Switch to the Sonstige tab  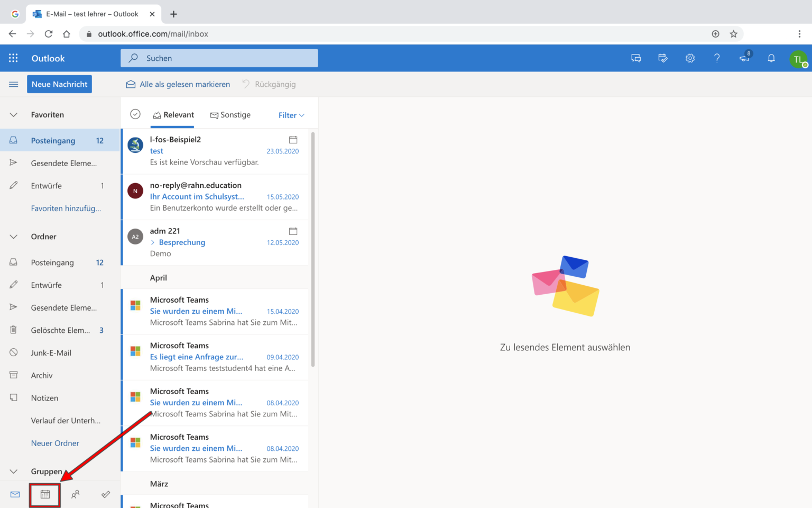click(230, 115)
